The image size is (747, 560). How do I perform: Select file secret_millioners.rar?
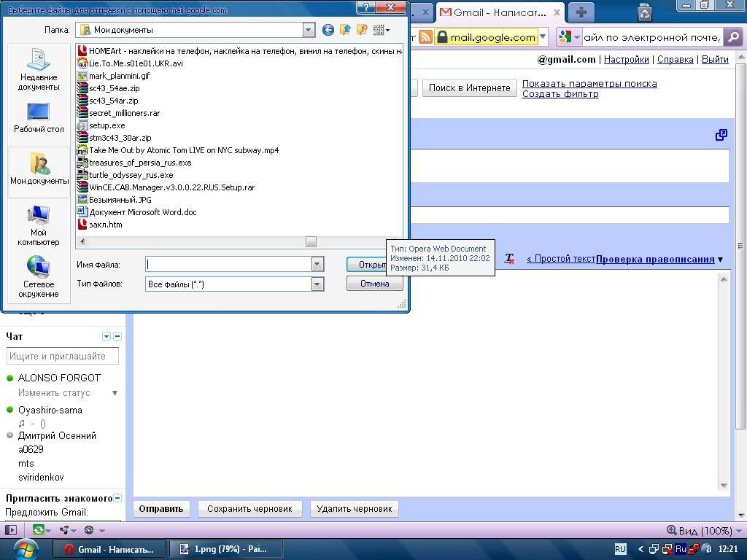[x=119, y=113]
